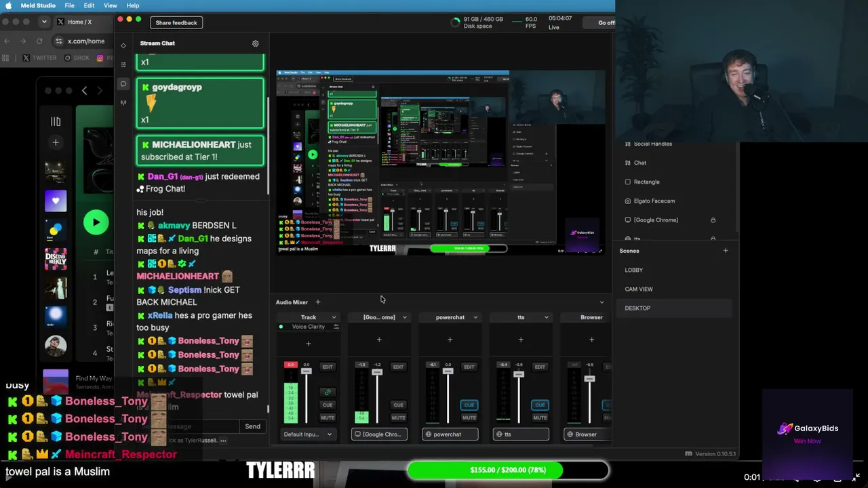Open Spotify Your Library icon
Viewport: 868px width, 488px height.
pyautogui.click(x=56, y=122)
